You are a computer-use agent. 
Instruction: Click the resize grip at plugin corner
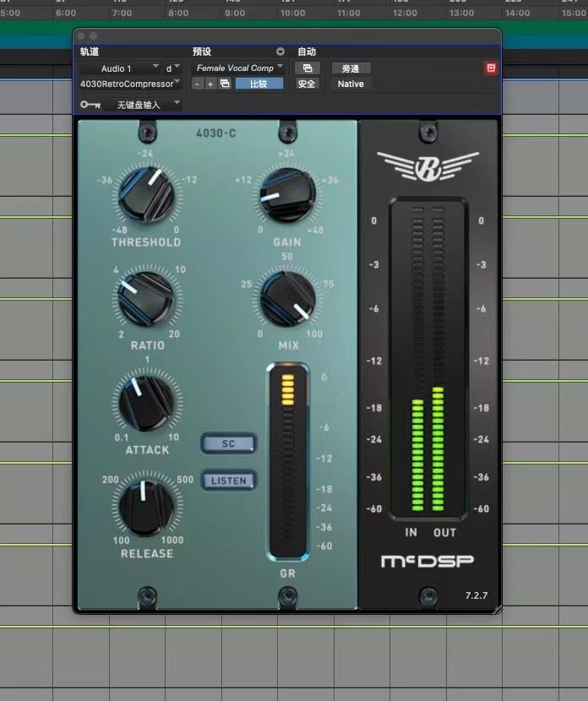click(x=498, y=609)
